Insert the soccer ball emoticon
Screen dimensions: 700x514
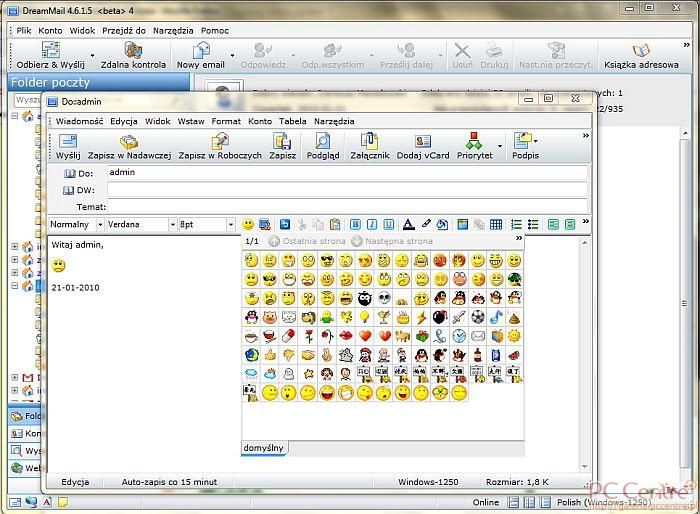coord(478,317)
